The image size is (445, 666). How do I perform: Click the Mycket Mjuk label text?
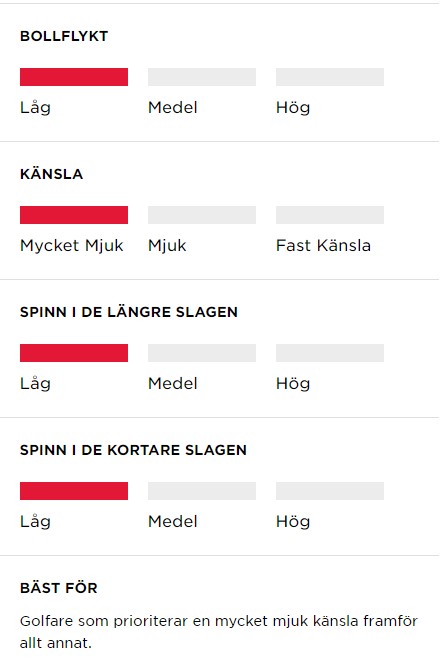71,246
